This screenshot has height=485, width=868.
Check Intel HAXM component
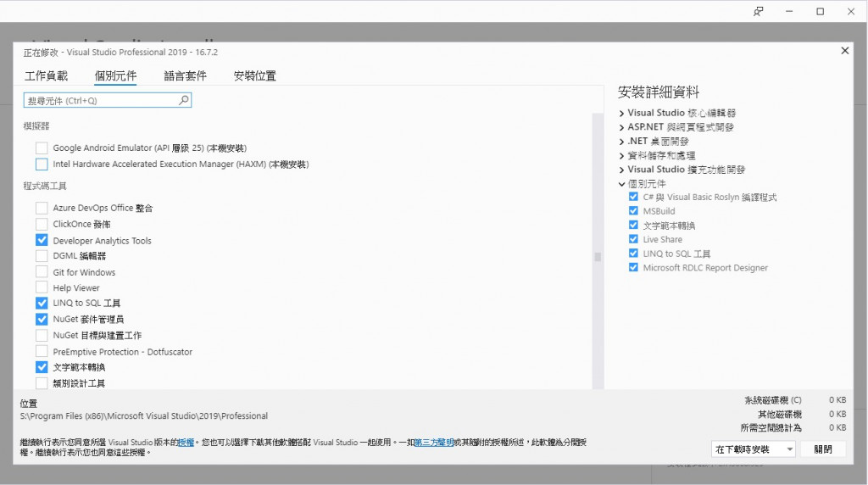pyautogui.click(x=42, y=164)
